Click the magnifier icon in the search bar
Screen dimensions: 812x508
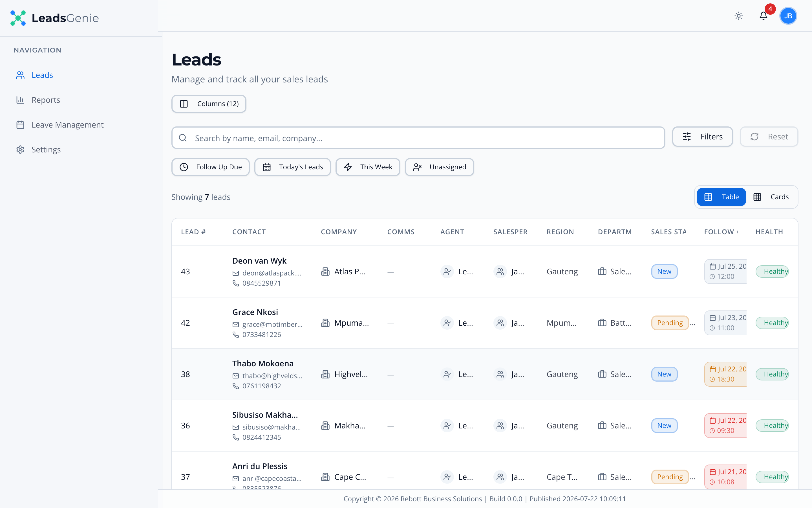click(183, 138)
